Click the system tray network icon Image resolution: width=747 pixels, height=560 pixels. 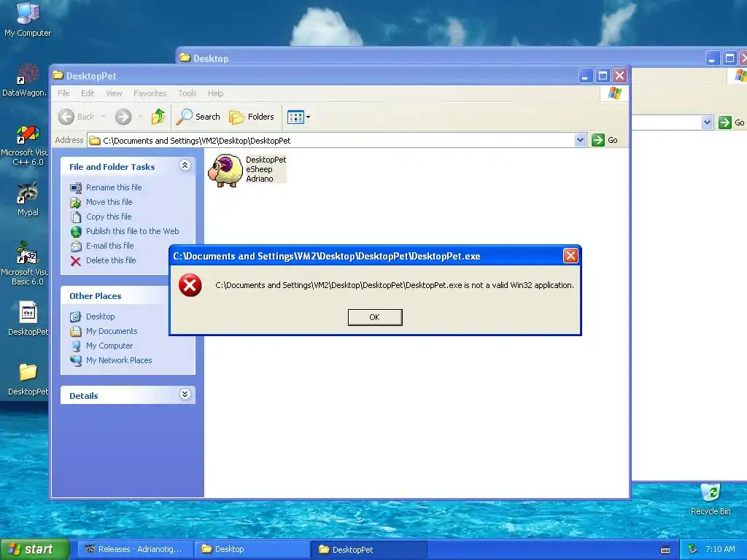point(692,550)
